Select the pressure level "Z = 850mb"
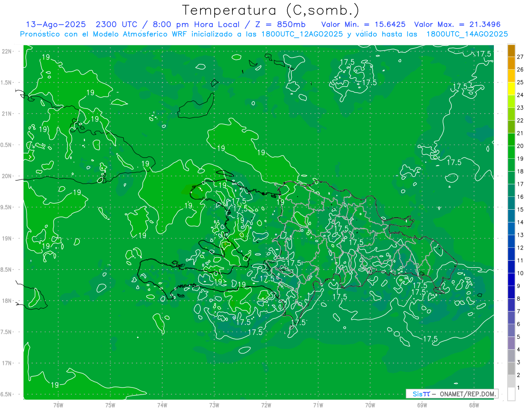 (x=278, y=24)
